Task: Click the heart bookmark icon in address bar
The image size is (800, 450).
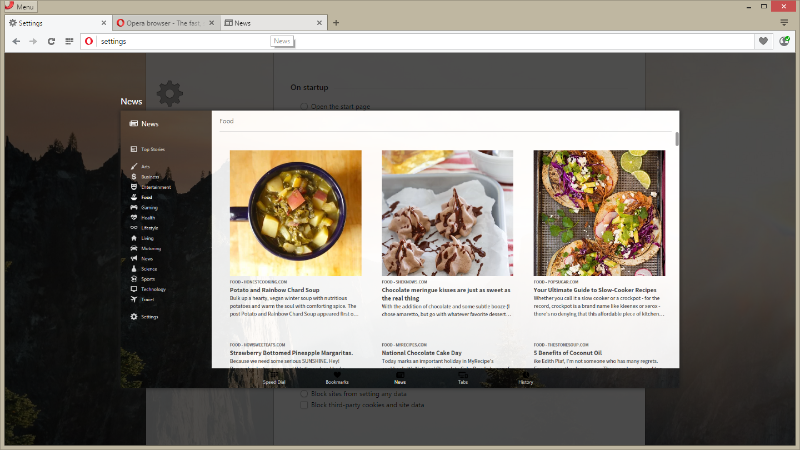Action: 763,41
